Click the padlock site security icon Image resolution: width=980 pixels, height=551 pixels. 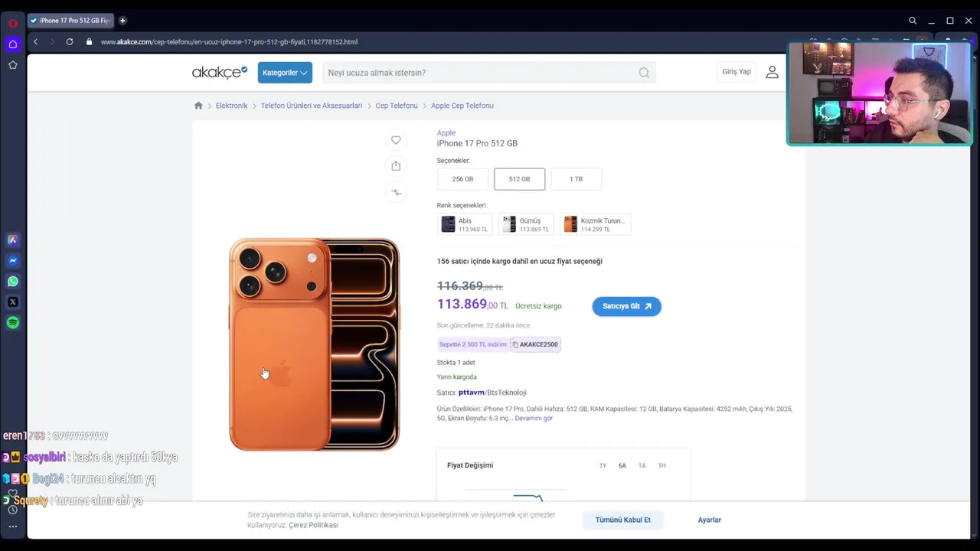pyautogui.click(x=89, y=42)
